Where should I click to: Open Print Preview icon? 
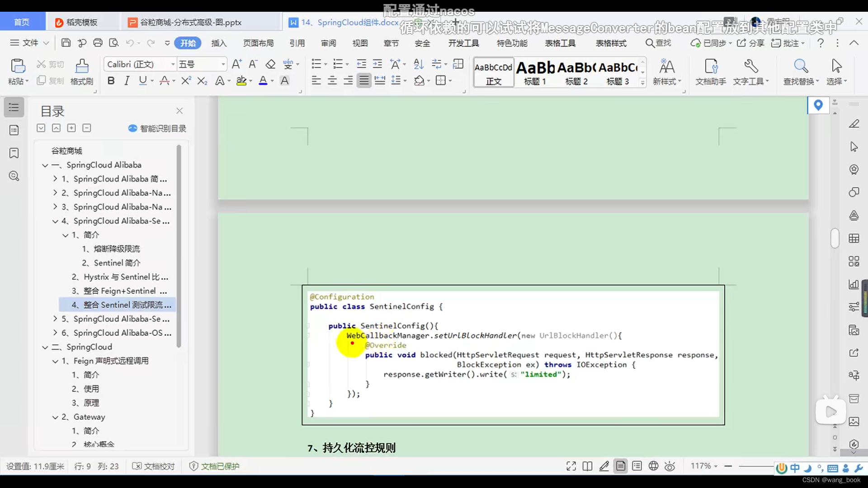[114, 43]
